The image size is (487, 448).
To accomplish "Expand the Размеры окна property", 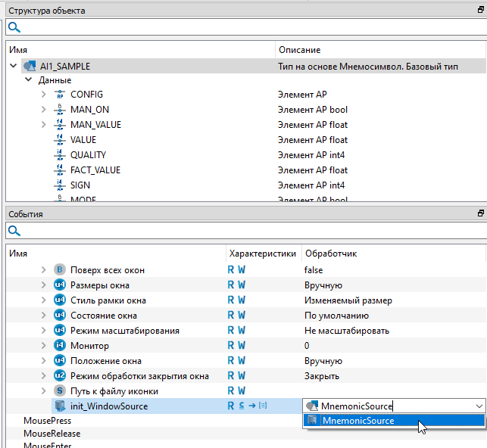I will (x=44, y=285).
